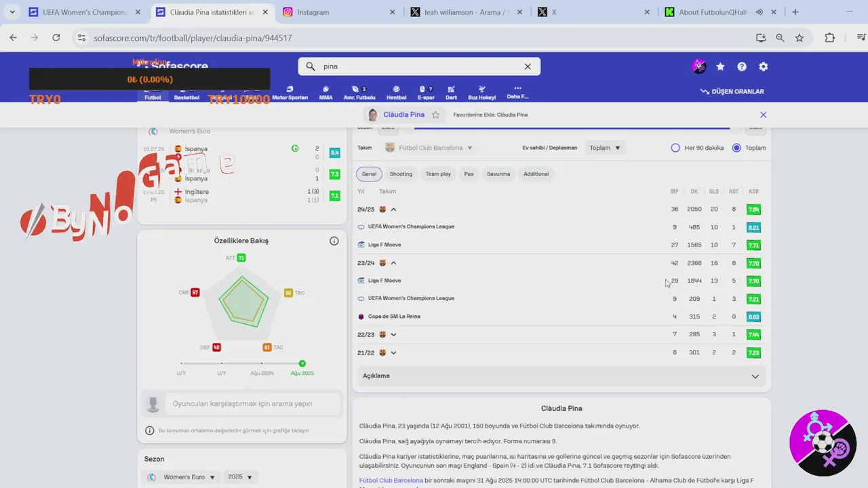Image resolution: width=868 pixels, height=488 pixels.
Task: Expand the 22/23 season row
Action: point(393,335)
